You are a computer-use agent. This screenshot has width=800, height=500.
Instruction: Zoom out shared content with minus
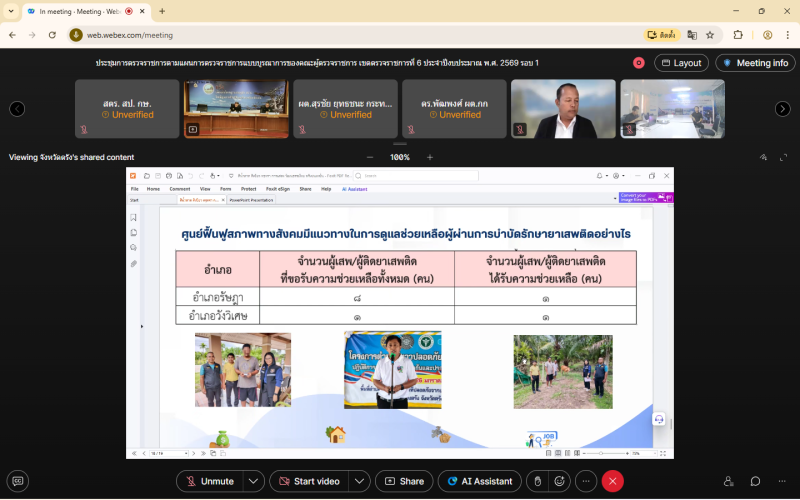370,157
